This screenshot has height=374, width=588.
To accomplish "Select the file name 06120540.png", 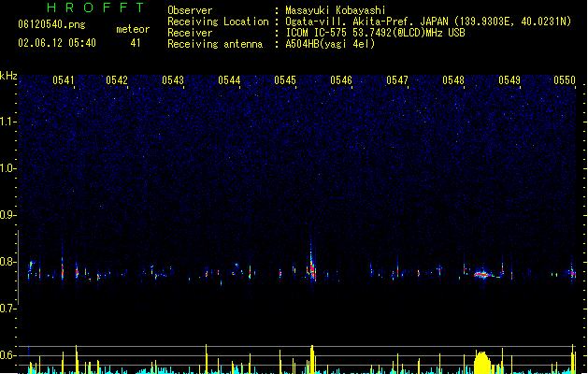I will click(51, 24).
